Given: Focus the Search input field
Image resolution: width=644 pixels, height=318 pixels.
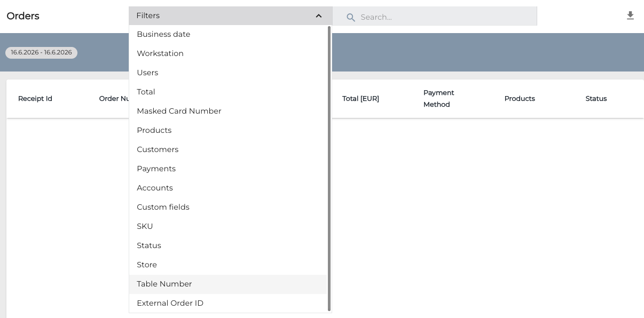Looking at the screenshot, I should [435, 16].
